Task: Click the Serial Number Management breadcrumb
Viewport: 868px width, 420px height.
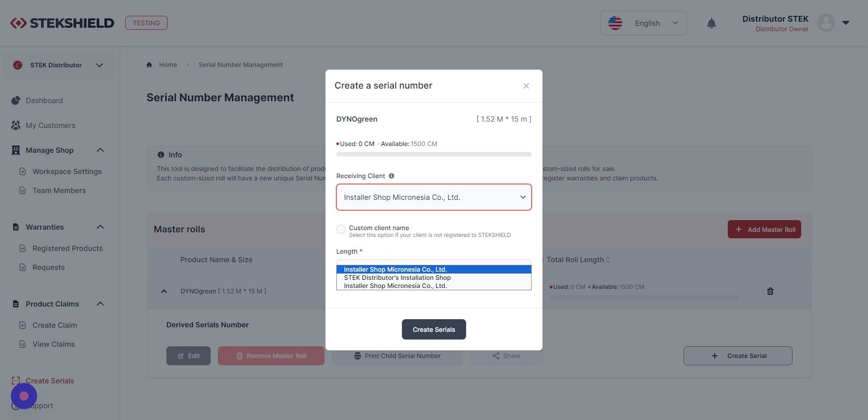Action: [241, 65]
